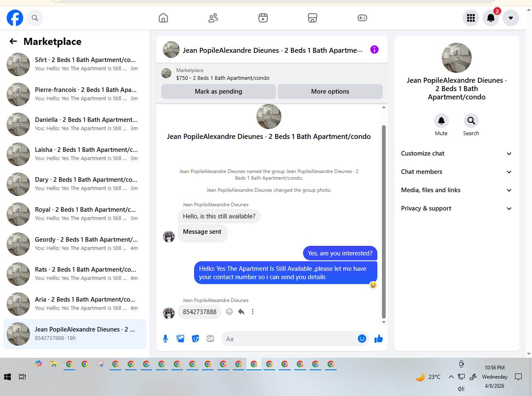Click the Facebook logo
The width and height of the screenshot is (532, 396).
(15, 18)
